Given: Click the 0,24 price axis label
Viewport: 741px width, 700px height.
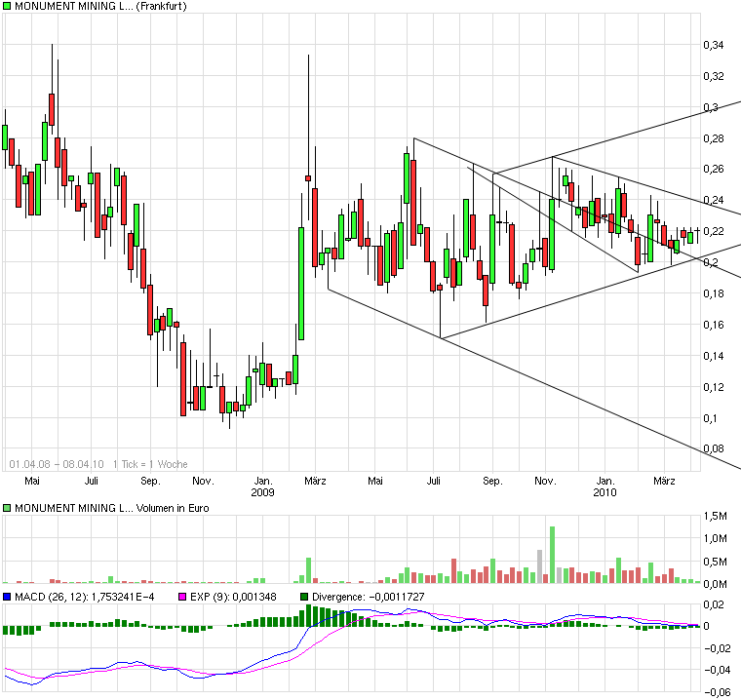Looking at the screenshot, I should pyautogui.click(x=714, y=200).
